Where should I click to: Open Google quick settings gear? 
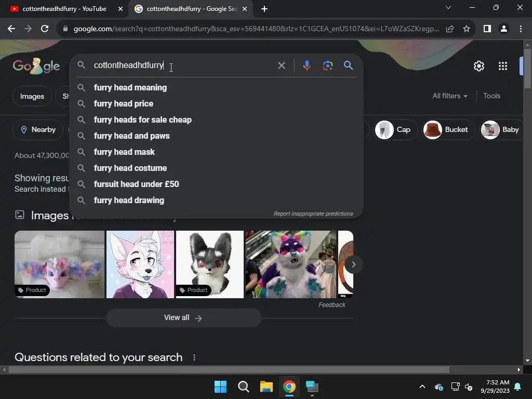(478, 66)
